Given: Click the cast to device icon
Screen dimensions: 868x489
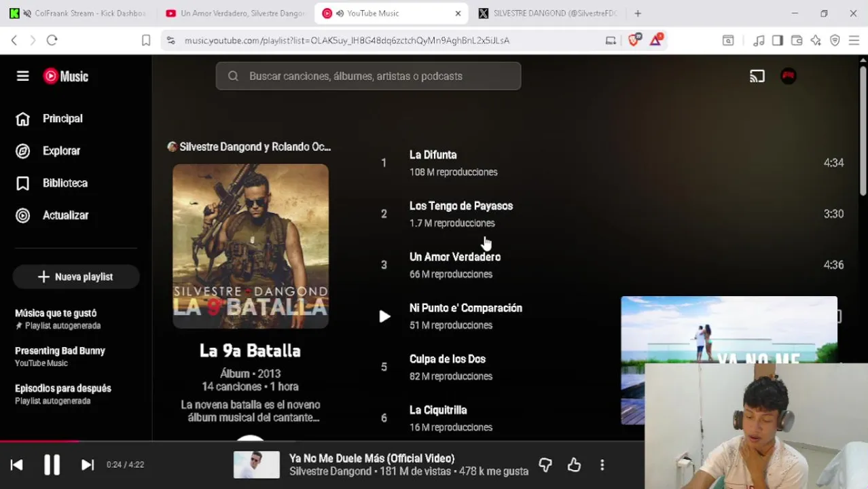Looking at the screenshot, I should point(757,76).
